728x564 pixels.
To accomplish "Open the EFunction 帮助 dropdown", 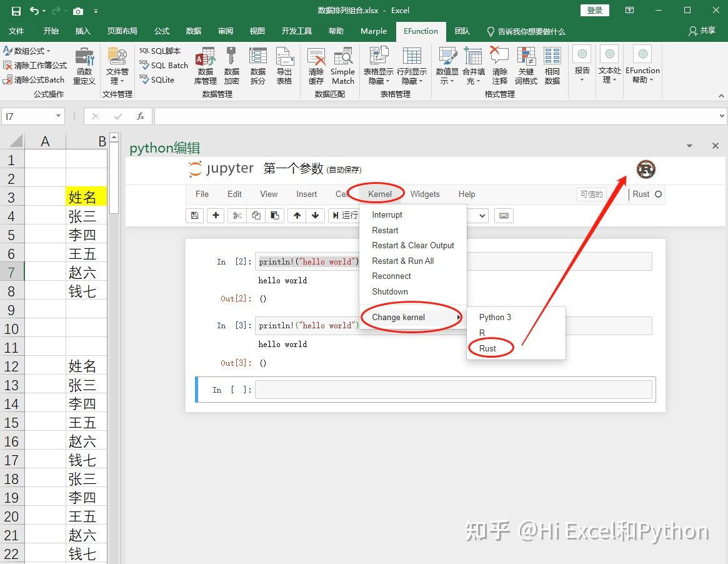I will pyautogui.click(x=642, y=64).
